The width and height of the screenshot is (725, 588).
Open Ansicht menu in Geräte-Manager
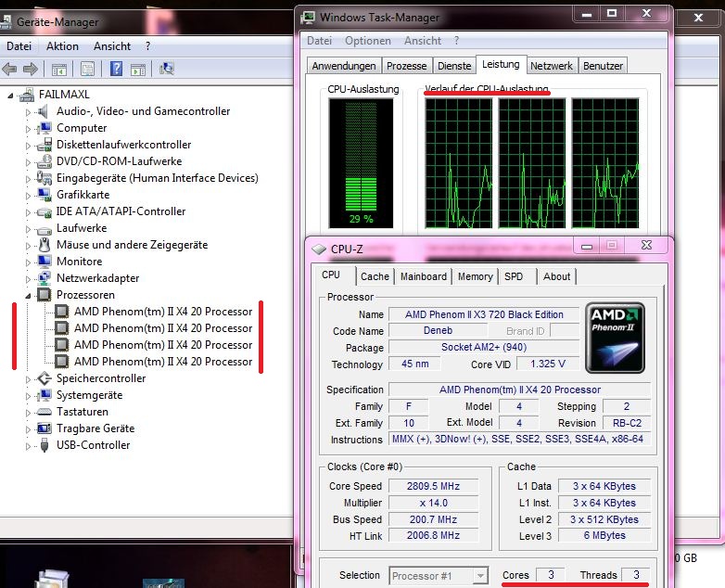click(x=112, y=46)
